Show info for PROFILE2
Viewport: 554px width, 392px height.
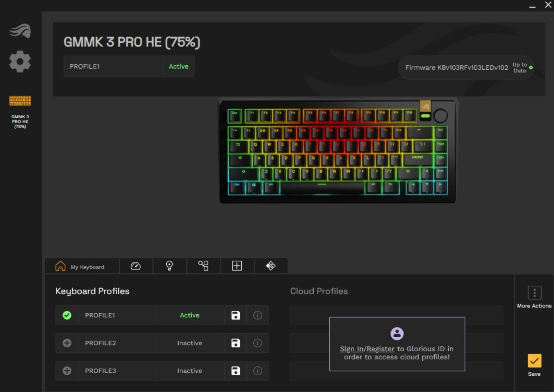point(257,343)
